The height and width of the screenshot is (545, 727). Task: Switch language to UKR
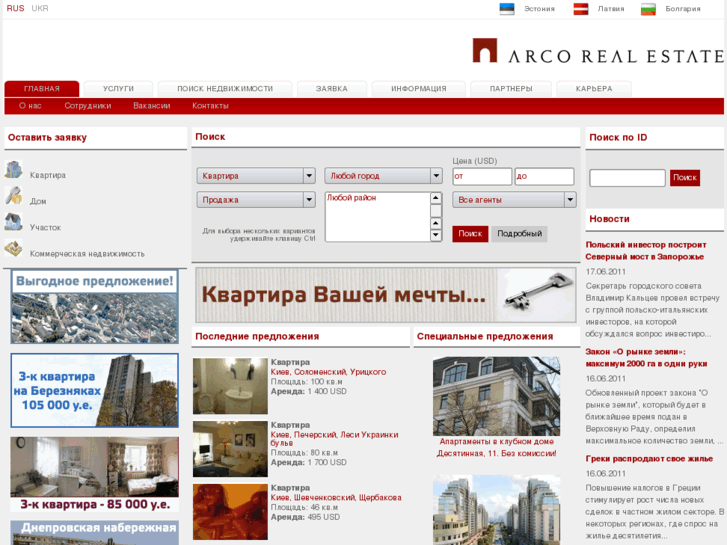click(x=40, y=8)
